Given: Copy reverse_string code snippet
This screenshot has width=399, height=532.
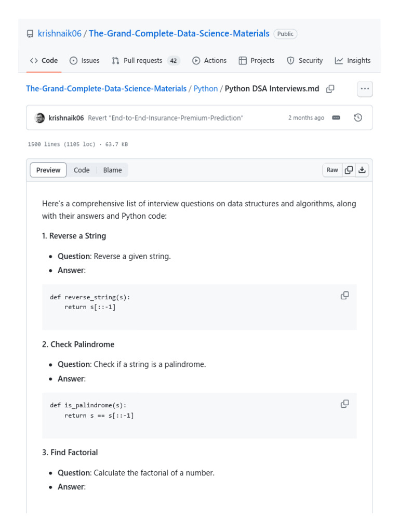Looking at the screenshot, I should pos(344,296).
